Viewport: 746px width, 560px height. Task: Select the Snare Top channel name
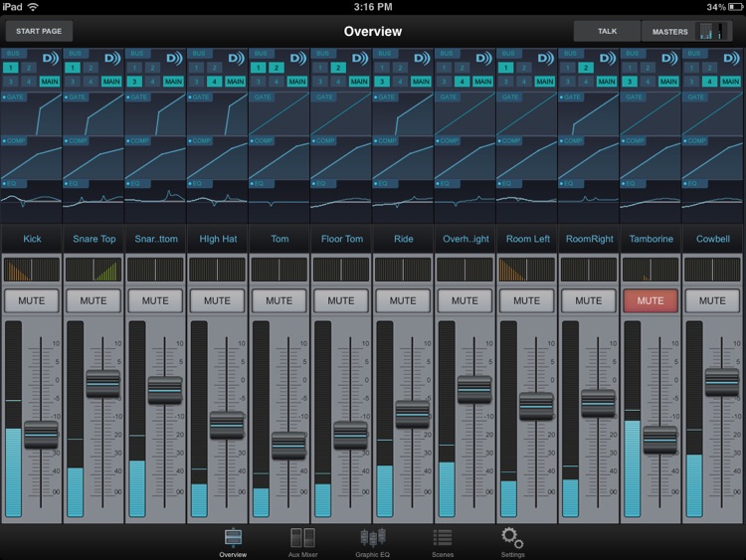pos(93,239)
